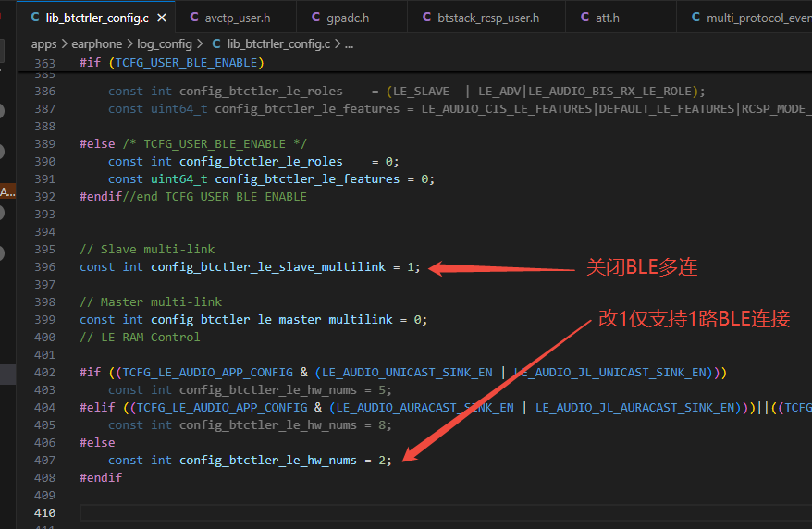The height and width of the screenshot is (529, 812).
Task: Click LE_SLAVE on line 386
Action: [x=421, y=92]
